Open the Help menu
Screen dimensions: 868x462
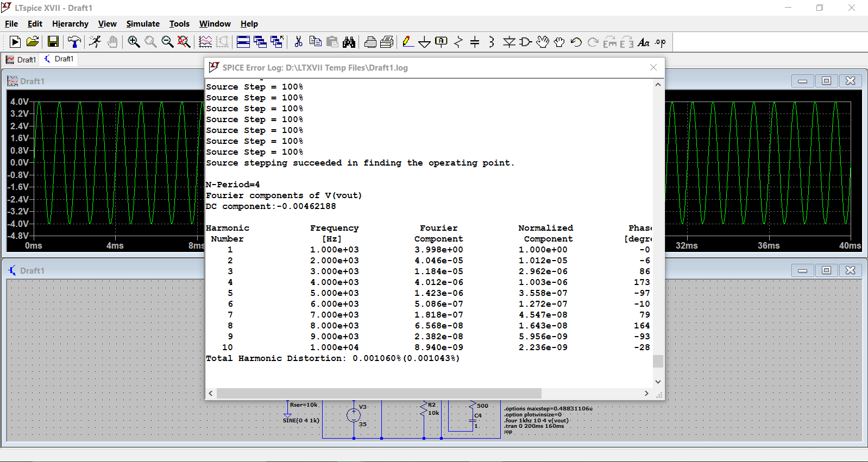click(249, 24)
